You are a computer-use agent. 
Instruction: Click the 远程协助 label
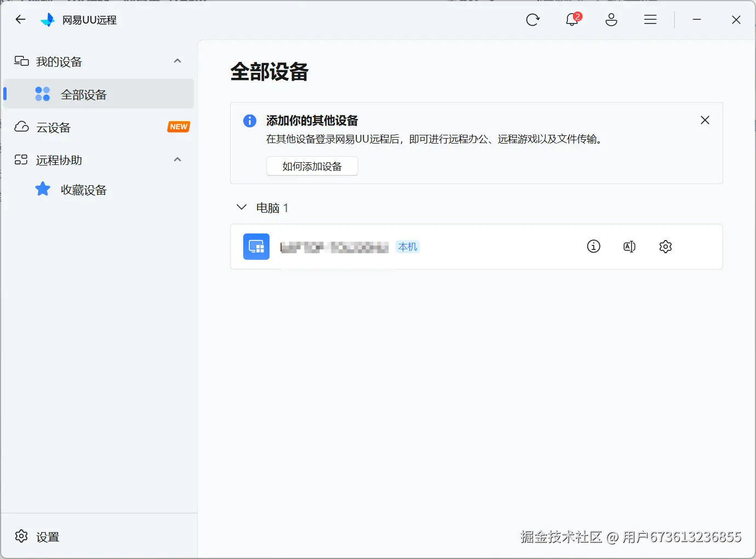tap(59, 160)
